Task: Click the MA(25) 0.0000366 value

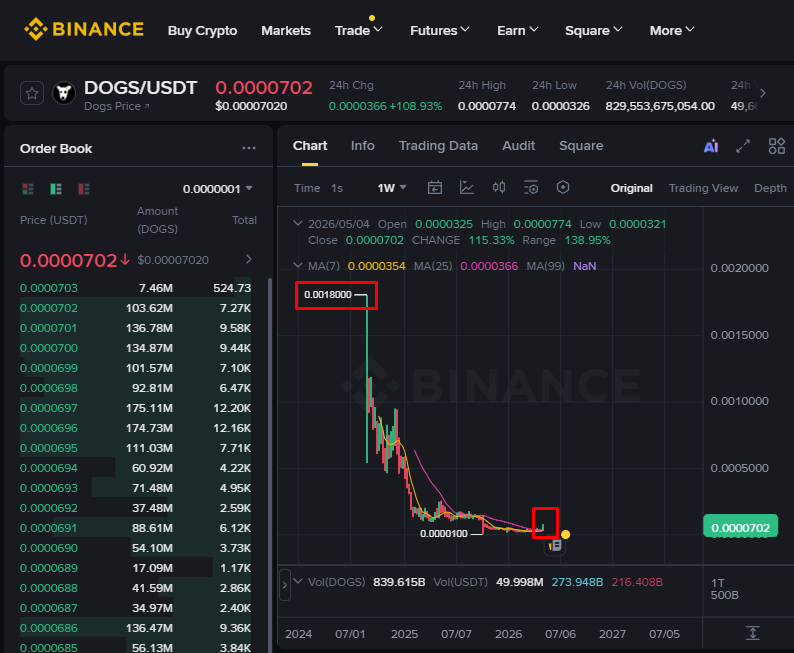Action: tap(489, 266)
